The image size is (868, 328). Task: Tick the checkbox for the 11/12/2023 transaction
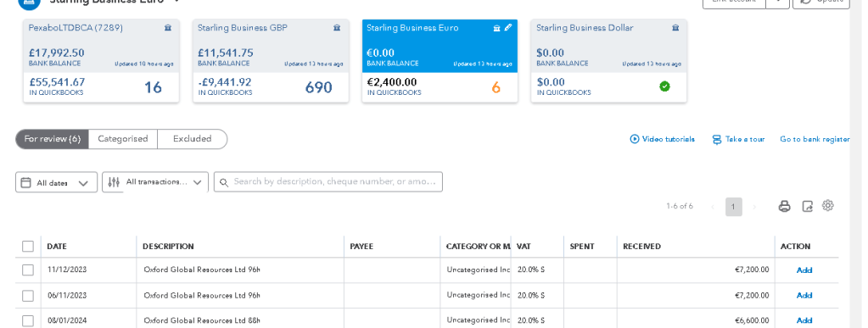tap(28, 270)
